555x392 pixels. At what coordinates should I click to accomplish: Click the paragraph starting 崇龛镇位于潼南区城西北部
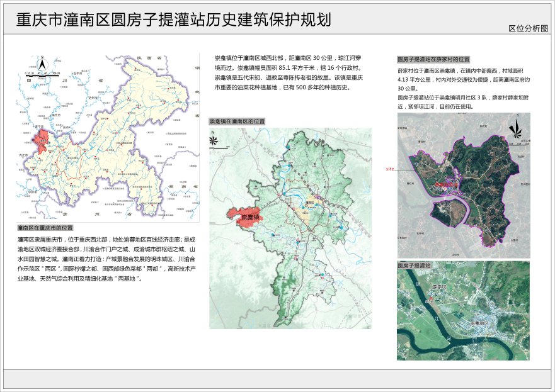(289, 73)
